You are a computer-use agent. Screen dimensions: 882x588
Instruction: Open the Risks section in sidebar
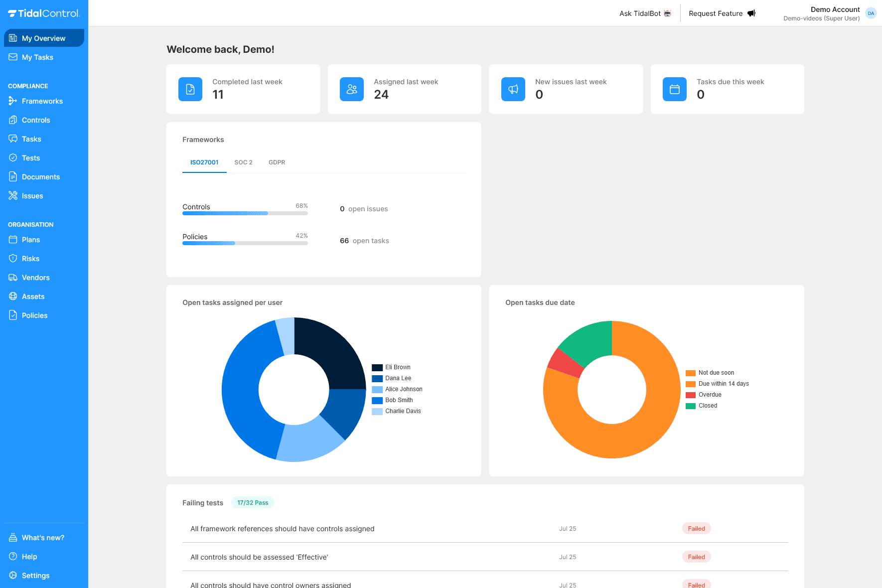tap(31, 258)
